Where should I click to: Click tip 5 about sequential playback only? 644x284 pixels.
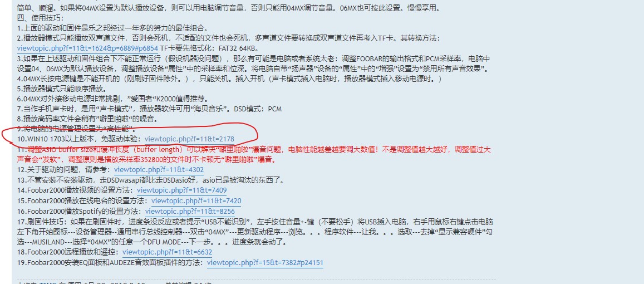(56, 89)
